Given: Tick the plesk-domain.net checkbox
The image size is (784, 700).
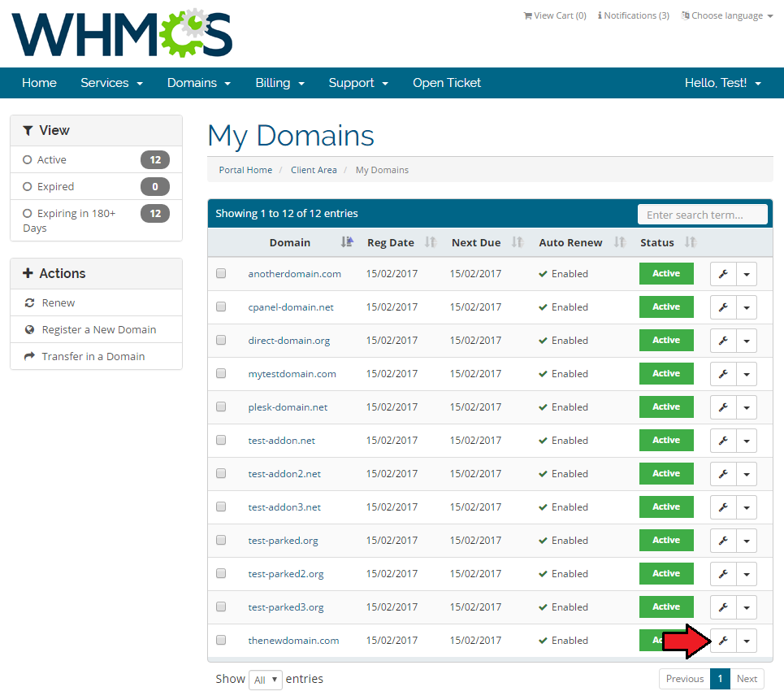Looking at the screenshot, I should (221, 407).
